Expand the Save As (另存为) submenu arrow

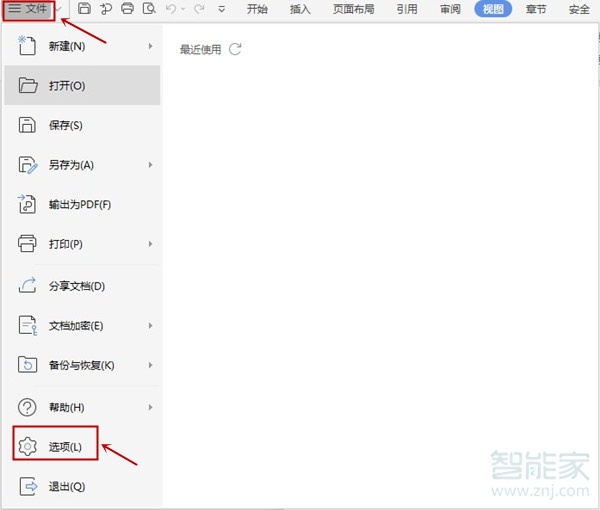tap(150, 165)
